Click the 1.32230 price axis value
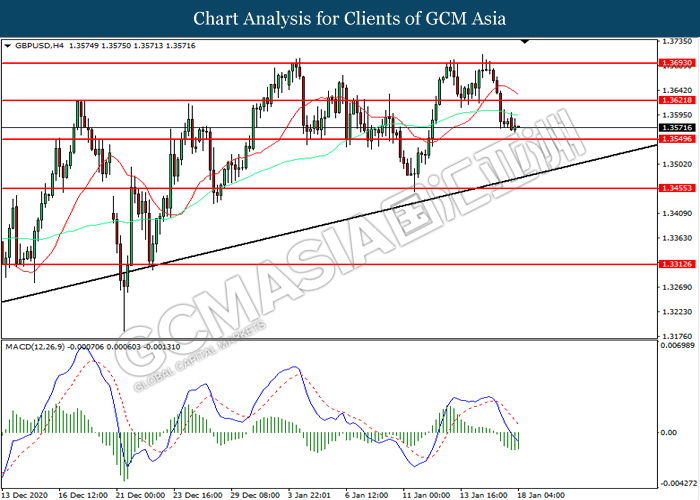Screen dimensions: 700x500 (x=677, y=312)
